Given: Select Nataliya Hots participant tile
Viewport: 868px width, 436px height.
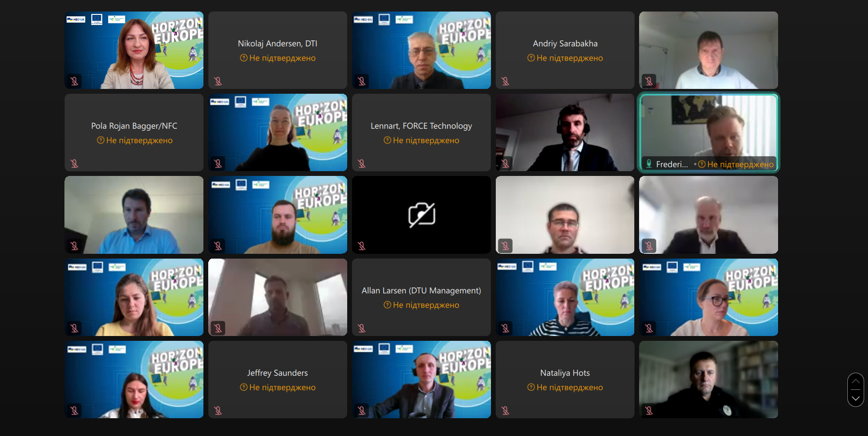Looking at the screenshot, I should [565, 379].
